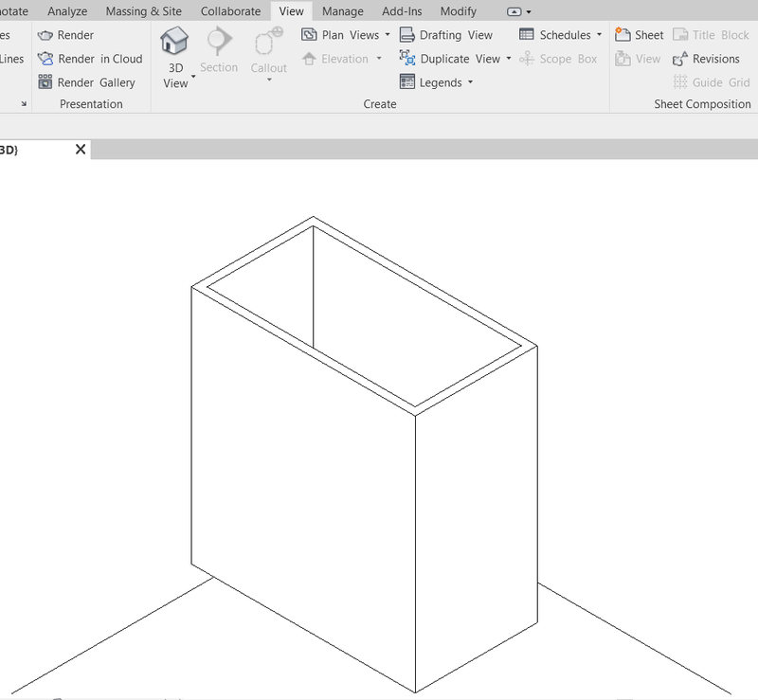Open the Render Gallery

90,81
